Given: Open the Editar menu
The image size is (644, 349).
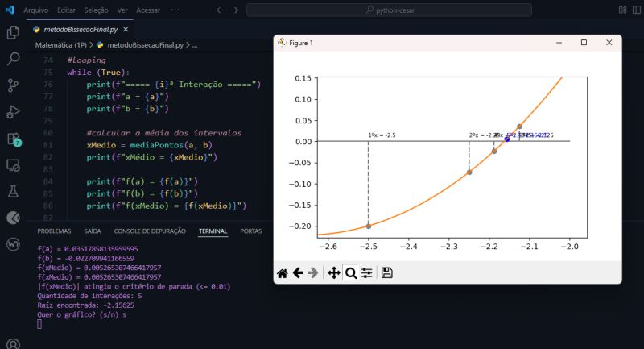Looking at the screenshot, I should tap(66, 10).
